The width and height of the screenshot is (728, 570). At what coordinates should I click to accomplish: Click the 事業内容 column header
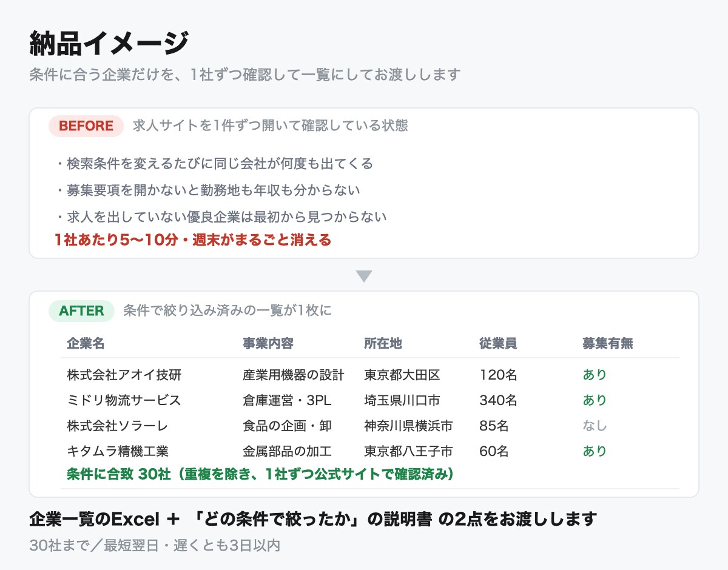pyautogui.click(x=268, y=344)
